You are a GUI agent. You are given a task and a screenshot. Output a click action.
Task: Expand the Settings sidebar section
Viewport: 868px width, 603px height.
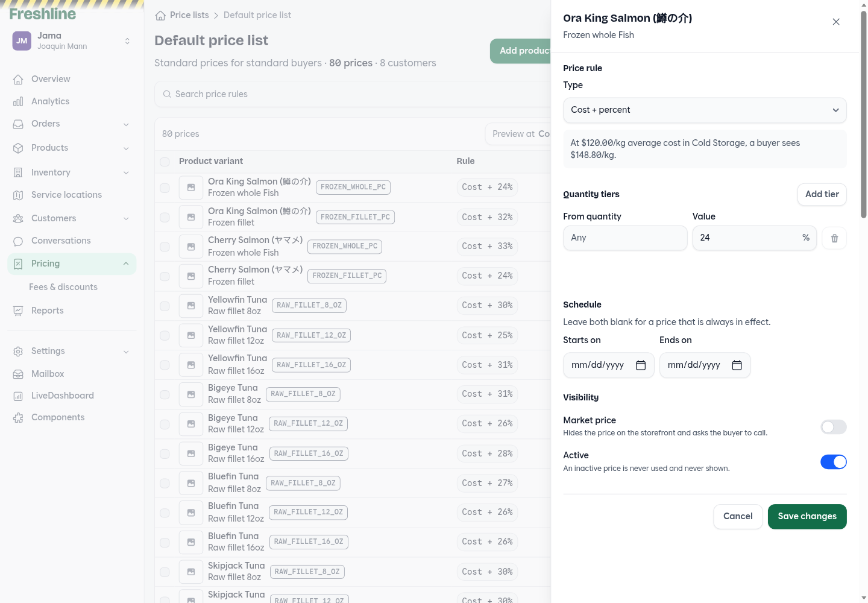(x=72, y=351)
